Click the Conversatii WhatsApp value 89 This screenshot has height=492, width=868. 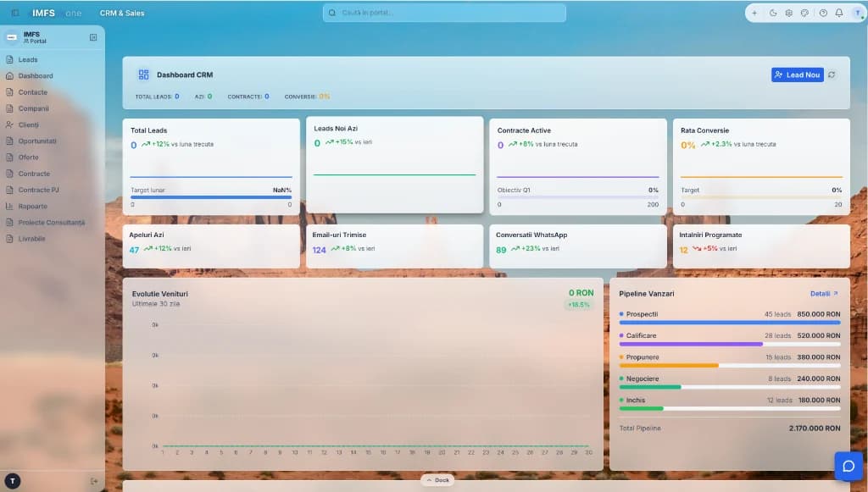[x=501, y=250]
